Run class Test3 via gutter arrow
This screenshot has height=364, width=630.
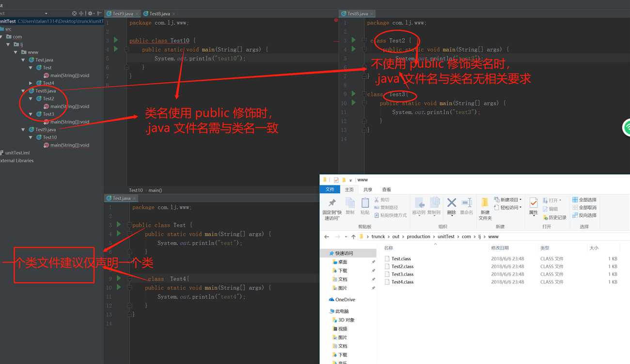[354, 94]
